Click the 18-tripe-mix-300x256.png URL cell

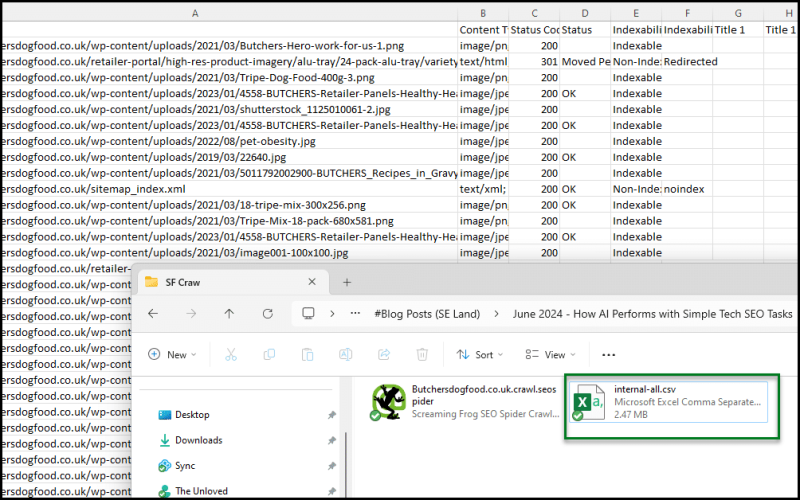(x=230, y=205)
